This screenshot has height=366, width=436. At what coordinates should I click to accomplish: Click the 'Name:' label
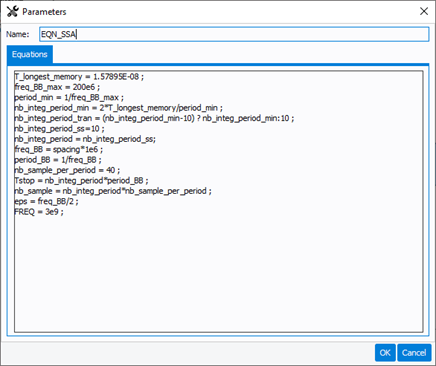point(17,34)
